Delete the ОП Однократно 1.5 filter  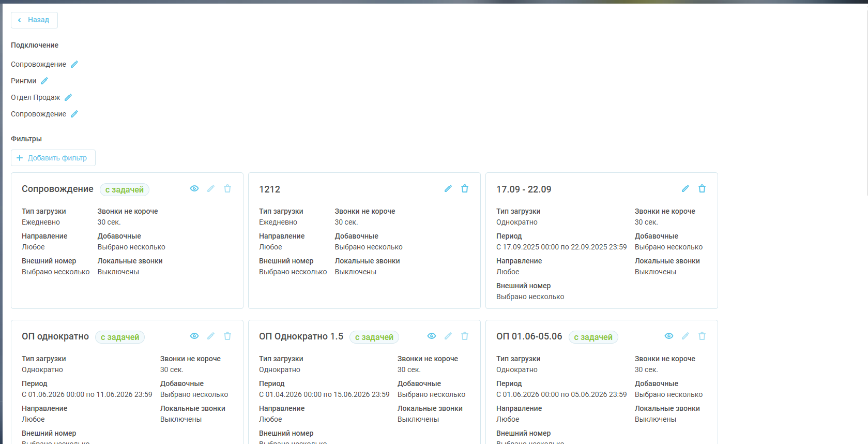(x=465, y=336)
